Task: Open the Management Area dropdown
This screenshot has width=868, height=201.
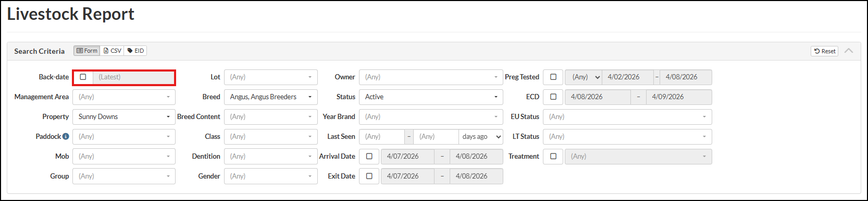Action: coord(124,97)
